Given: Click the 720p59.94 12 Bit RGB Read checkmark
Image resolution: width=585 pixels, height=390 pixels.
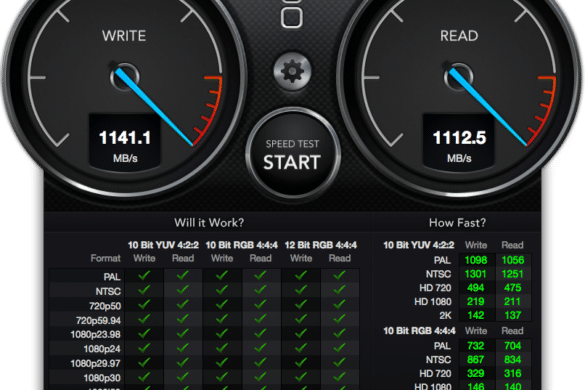Looking at the screenshot, I should tap(339, 319).
